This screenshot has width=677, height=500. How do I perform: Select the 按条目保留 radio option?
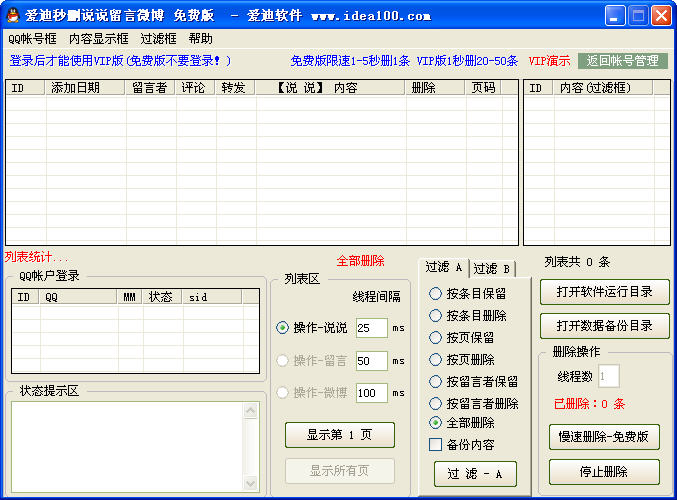pos(435,294)
